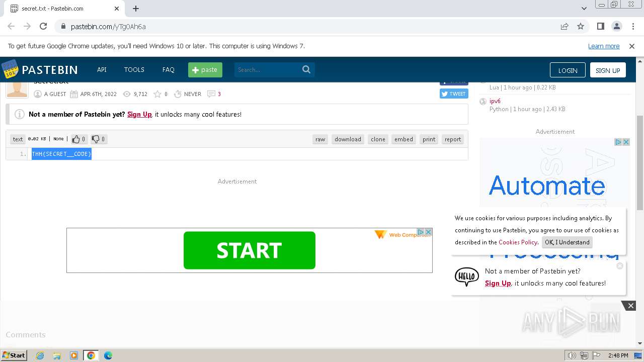
Task: Report this paste
Action: pyautogui.click(x=453, y=139)
